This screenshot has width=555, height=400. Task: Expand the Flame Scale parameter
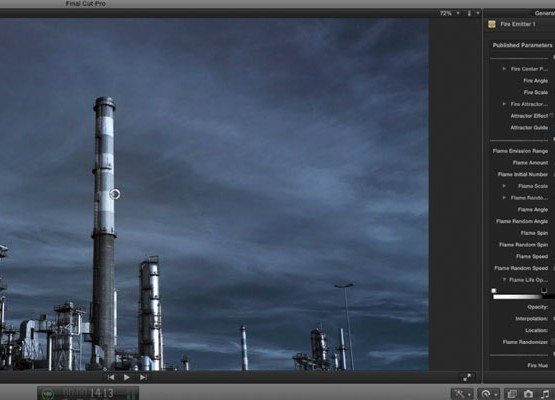504,185
